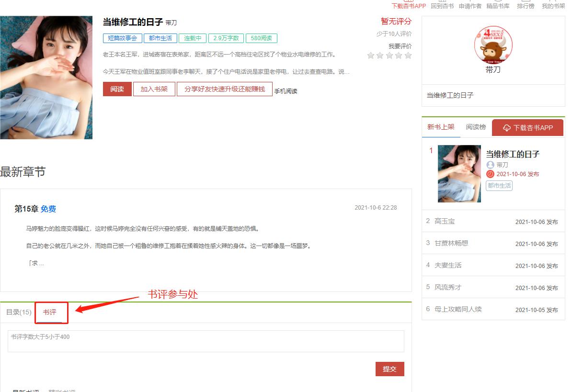Image resolution: width=572 pixels, height=392 pixels.
Task: Open the rank 1 title 当维修工的日子
Action: (x=513, y=154)
